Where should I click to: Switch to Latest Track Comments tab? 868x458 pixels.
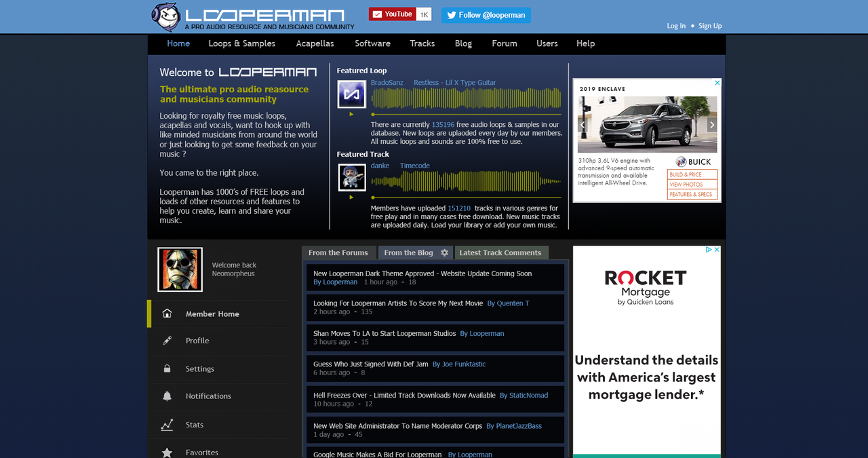coord(500,252)
